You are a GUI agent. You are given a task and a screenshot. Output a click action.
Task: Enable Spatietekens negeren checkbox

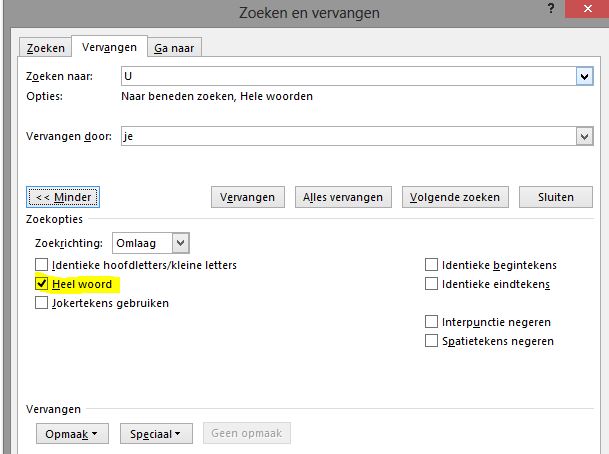click(x=432, y=341)
